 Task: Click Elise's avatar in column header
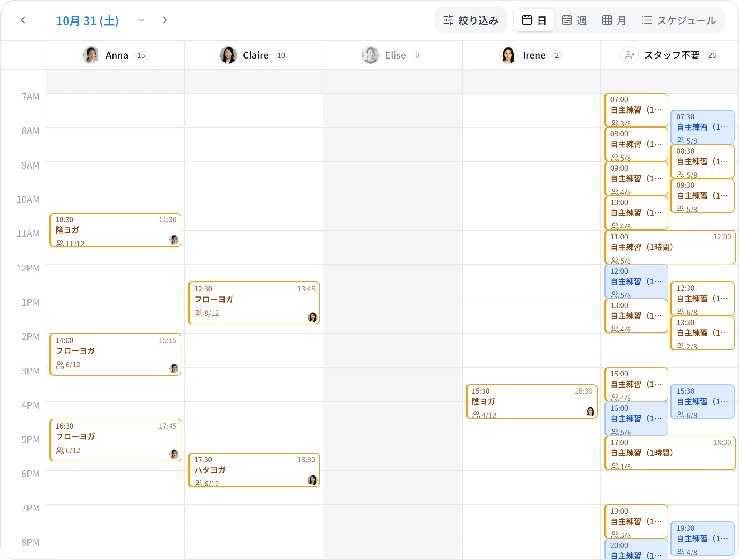[371, 55]
